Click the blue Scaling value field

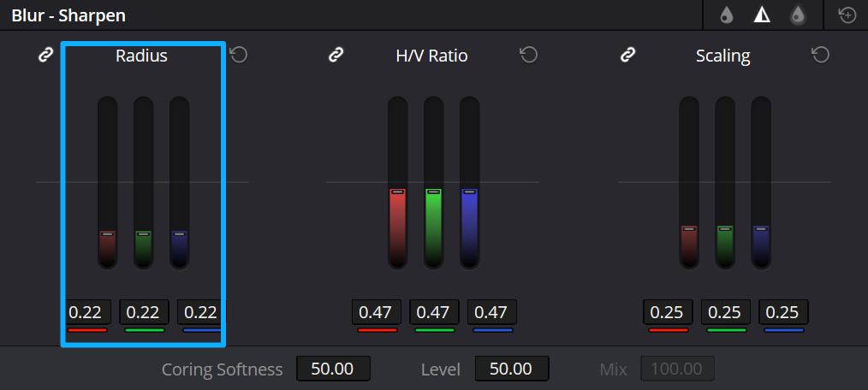[783, 312]
